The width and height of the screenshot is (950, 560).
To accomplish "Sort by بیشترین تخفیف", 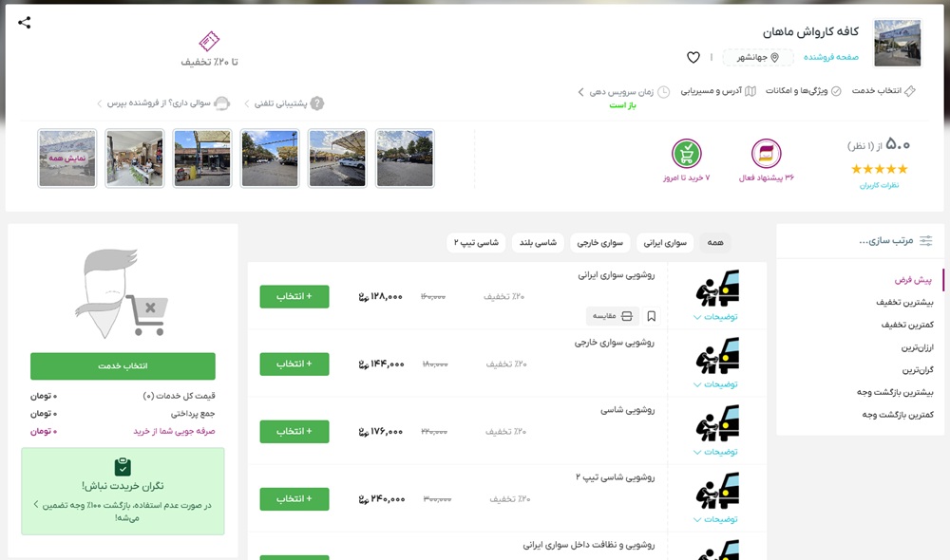I will tap(904, 302).
